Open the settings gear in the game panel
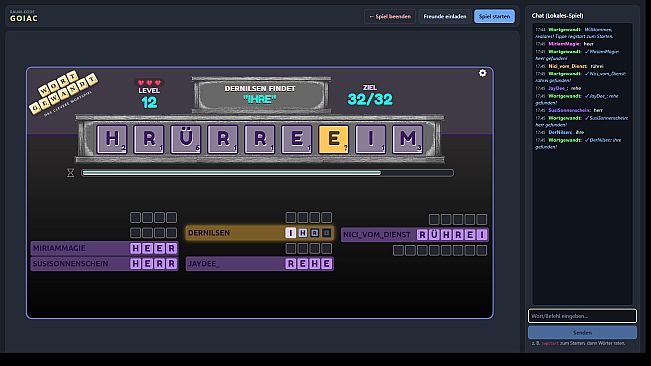The height and width of the screenshot is (366, 651). coord(482,73)
